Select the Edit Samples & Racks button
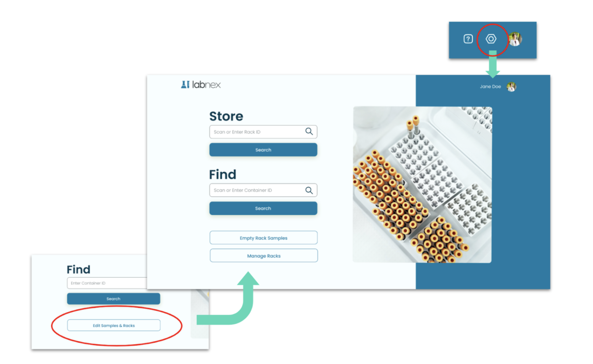The width and height of the screenshot is (593, 364). point(114,325)
